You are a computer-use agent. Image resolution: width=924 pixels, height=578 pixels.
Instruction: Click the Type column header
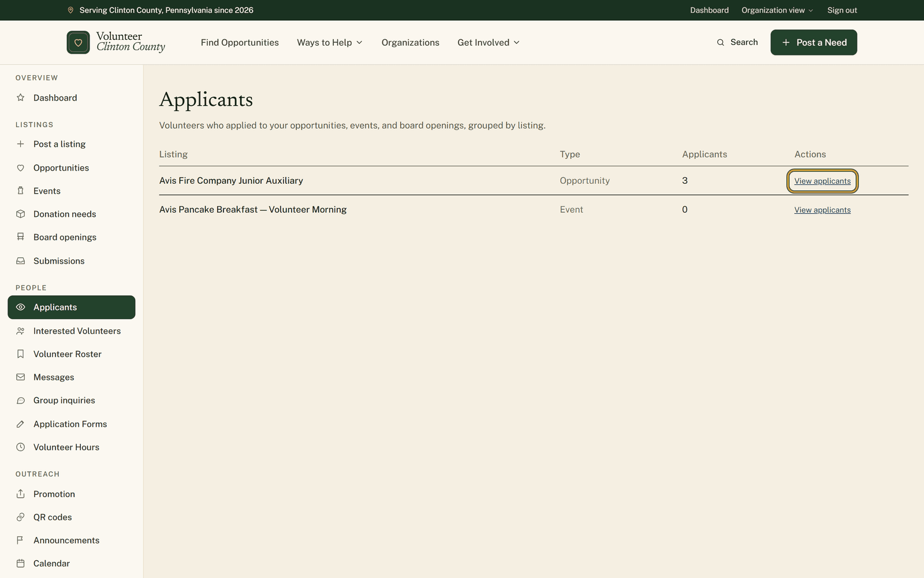coord(570,154)
